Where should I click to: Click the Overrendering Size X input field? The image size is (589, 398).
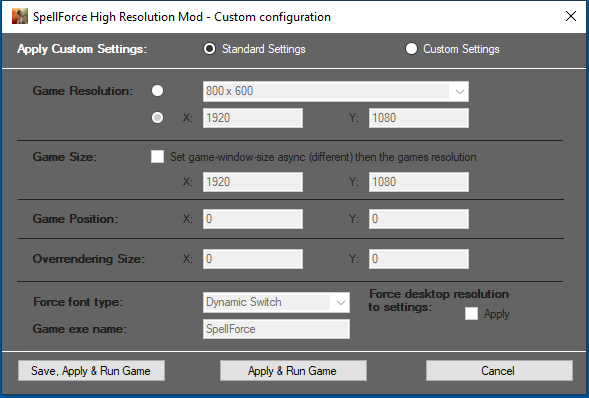(253, 259)
